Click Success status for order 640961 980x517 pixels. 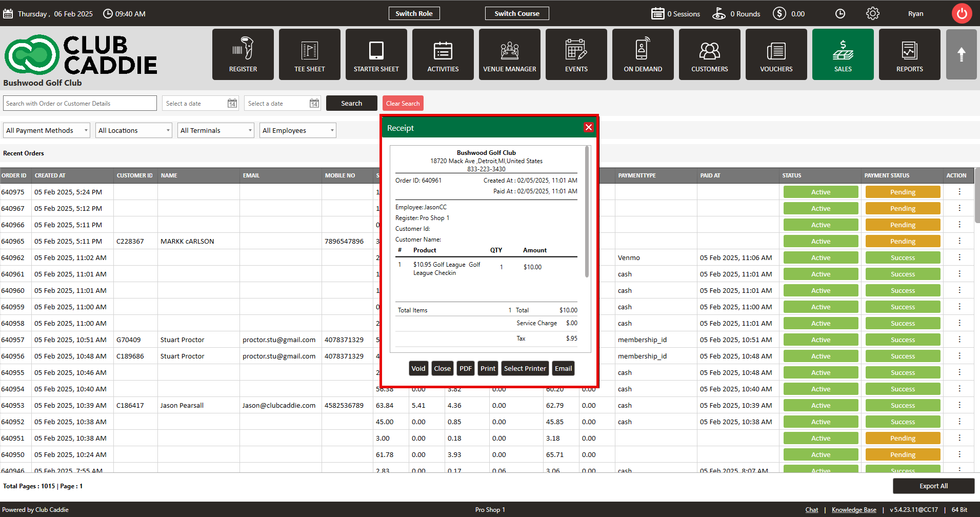(903, 274)
